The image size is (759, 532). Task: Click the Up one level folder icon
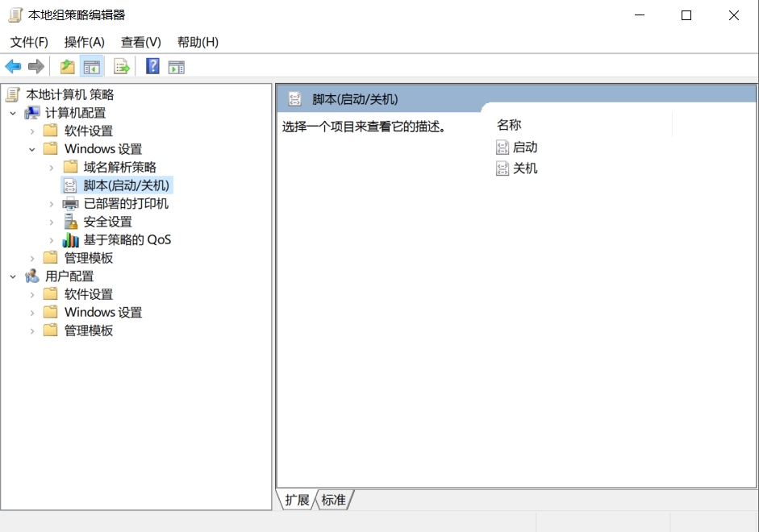click(67, 66)
